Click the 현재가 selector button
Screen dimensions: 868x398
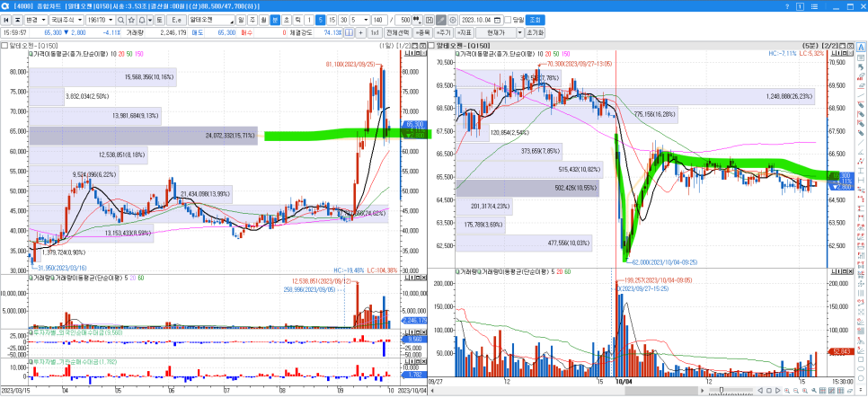pyautogui.click(x=495, y=32)
